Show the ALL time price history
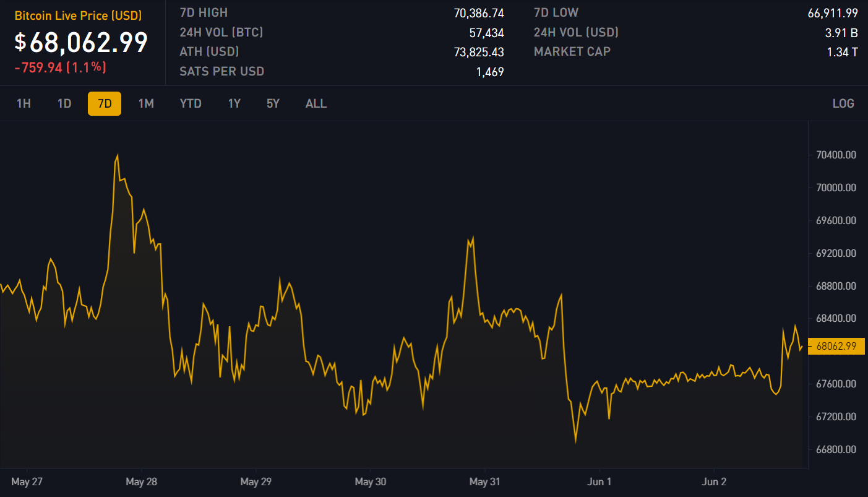 tap(316, 103)
